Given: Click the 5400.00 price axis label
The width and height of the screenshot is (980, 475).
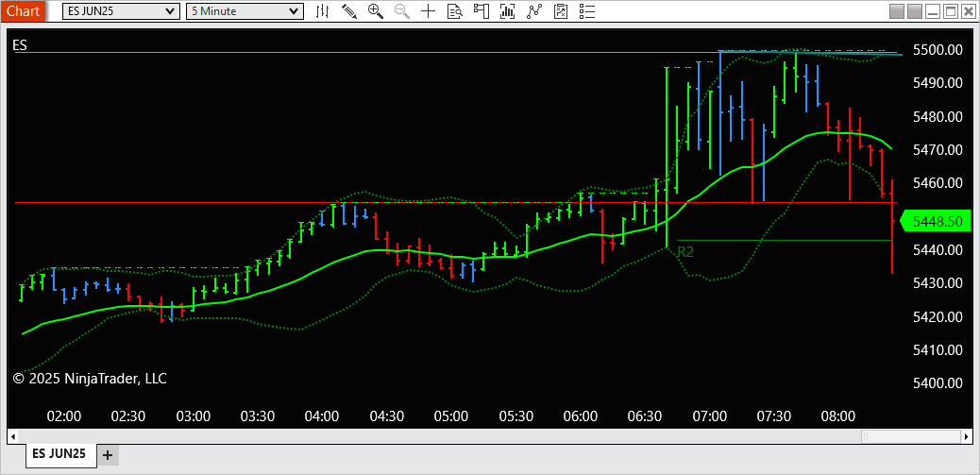Looking at the screenshot, I should (x=938, y=383).
